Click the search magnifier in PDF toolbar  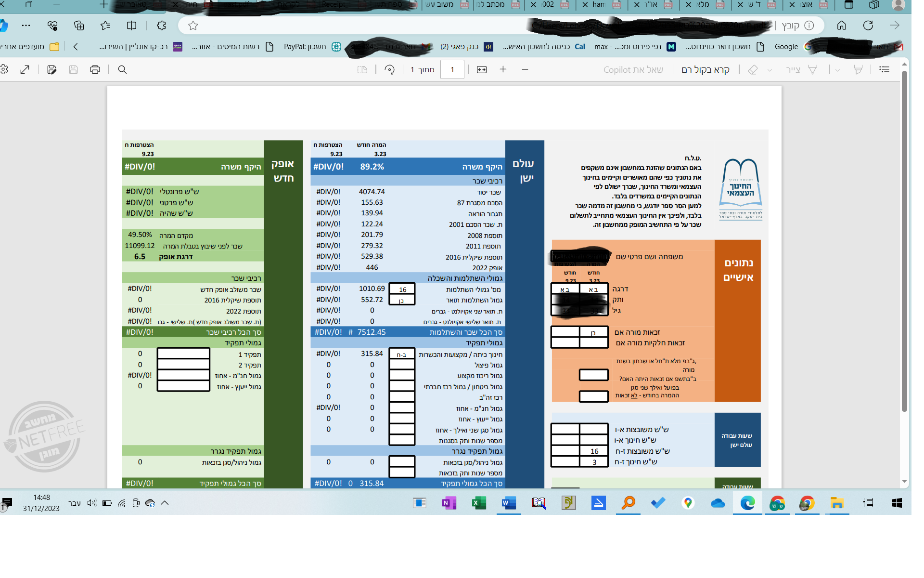pyautogui.click(x=122, y=70)
